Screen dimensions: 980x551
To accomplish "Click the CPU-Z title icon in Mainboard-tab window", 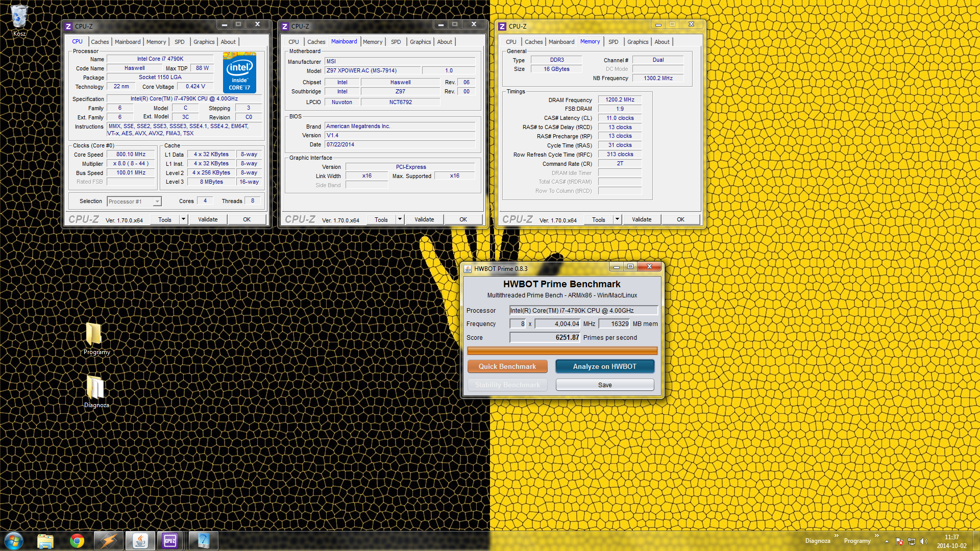I will coord(285,27).
